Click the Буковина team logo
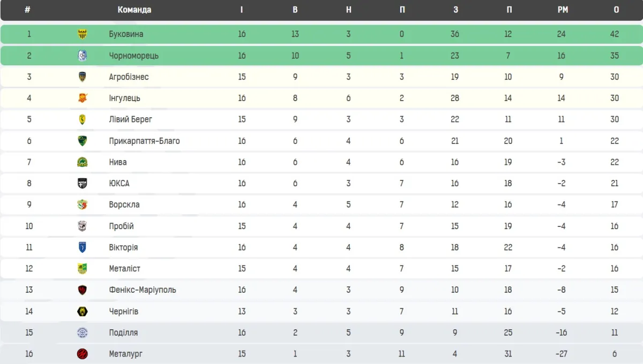 click(83, 34)
